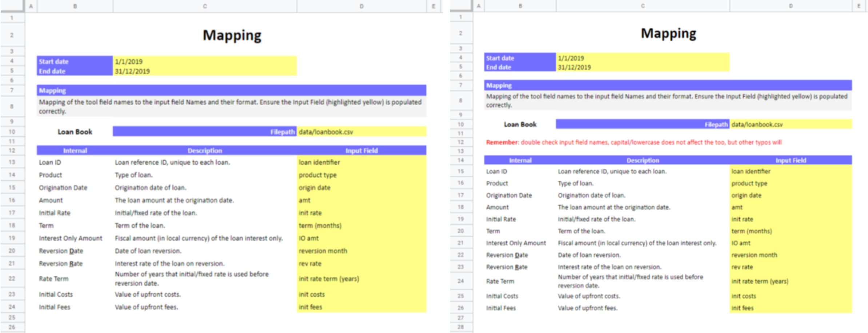The width and height of the screenshot is (868, 333).
Task: Click the Mapping title in right sheet
Action: click(668, 33)
